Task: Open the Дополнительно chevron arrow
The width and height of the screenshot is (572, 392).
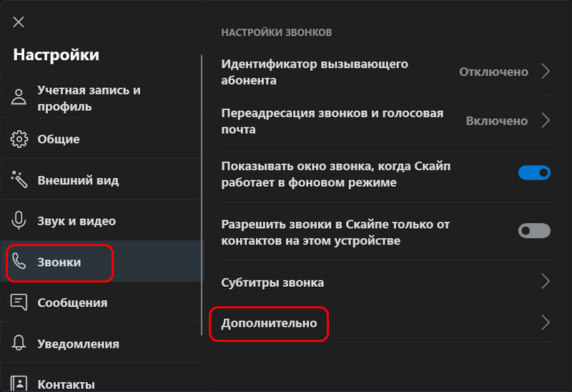Action: (x=546, y=323)
